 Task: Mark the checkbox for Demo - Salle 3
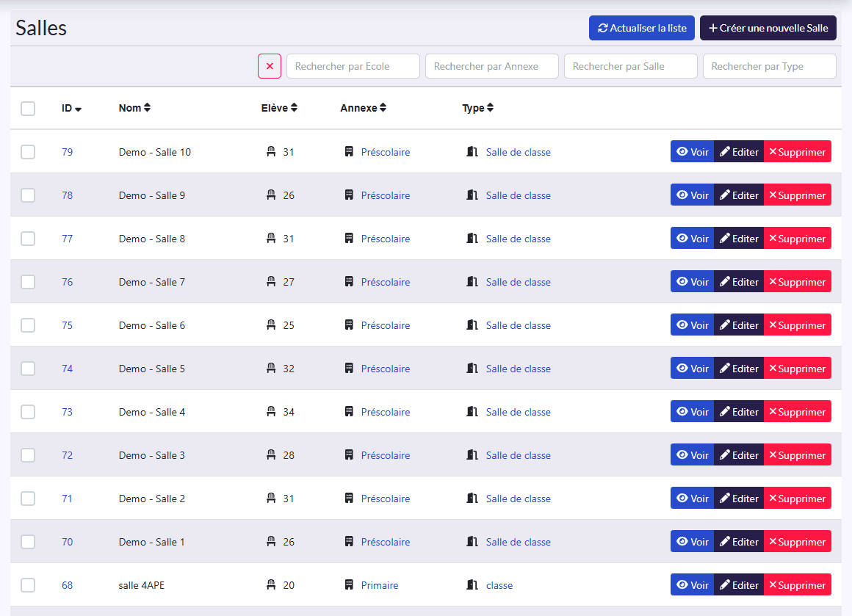(x=28, y=455)
